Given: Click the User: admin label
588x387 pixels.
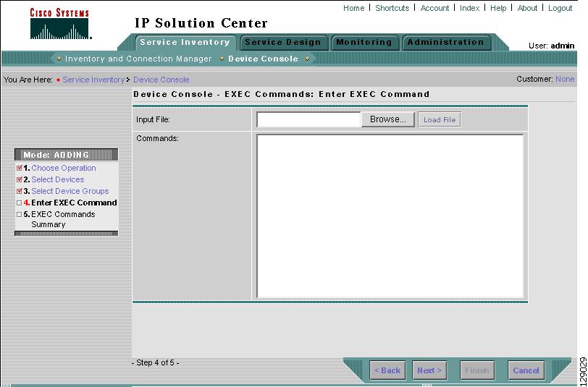Looking at the screenshot, I should 551,46.
